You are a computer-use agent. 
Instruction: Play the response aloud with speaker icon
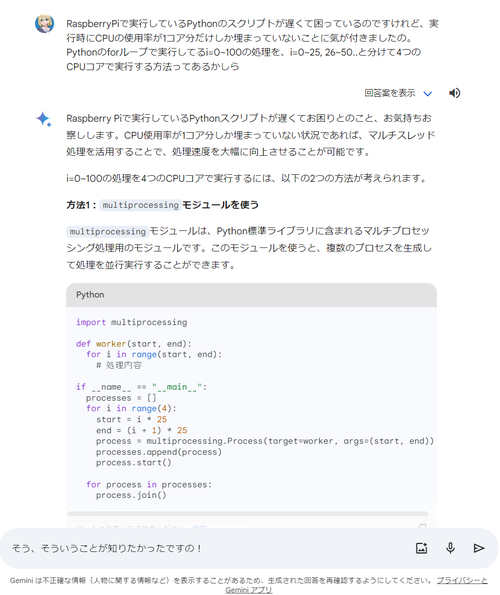[x=454, y=93]
